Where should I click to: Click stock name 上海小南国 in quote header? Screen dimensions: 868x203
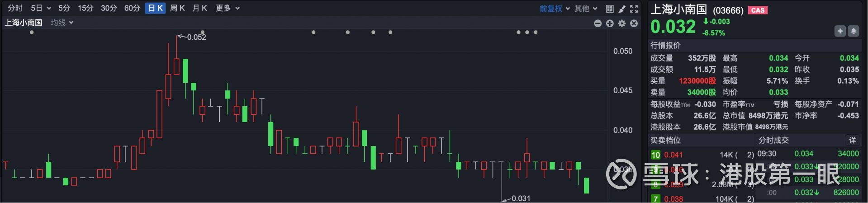678,9
